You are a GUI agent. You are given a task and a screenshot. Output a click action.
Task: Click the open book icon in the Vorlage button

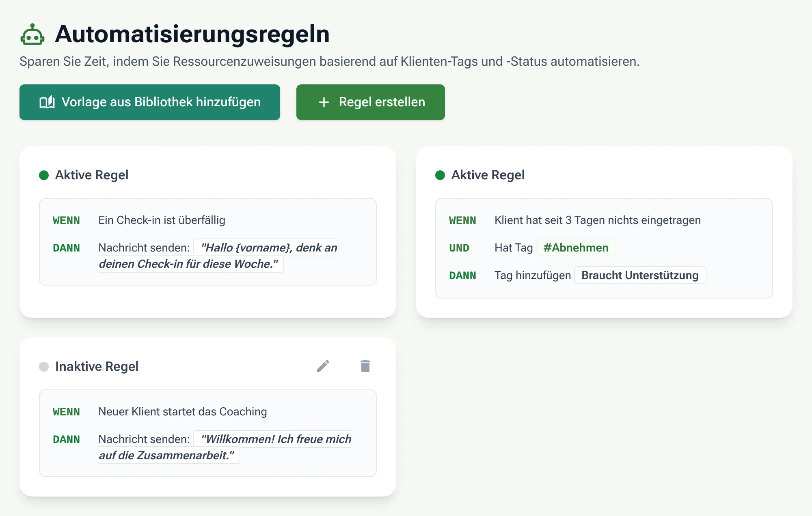[x=47, y=102]
